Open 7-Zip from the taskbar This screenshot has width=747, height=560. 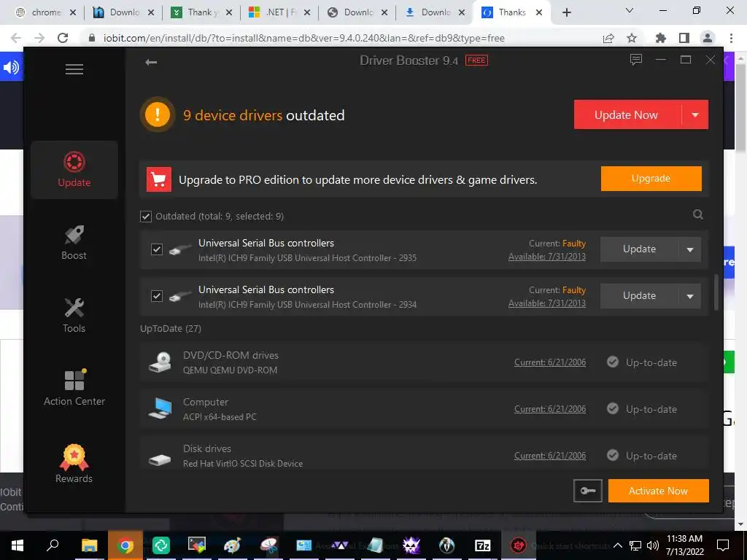pos(483,545)
